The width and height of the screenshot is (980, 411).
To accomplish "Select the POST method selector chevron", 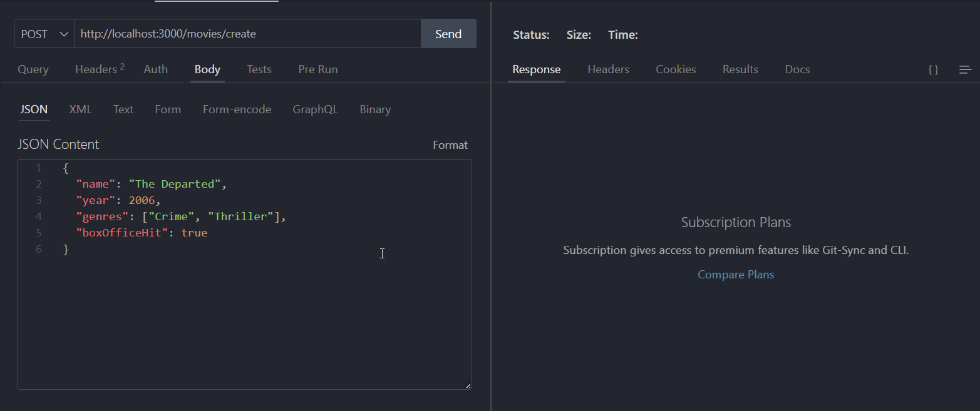I will point(63,33).
